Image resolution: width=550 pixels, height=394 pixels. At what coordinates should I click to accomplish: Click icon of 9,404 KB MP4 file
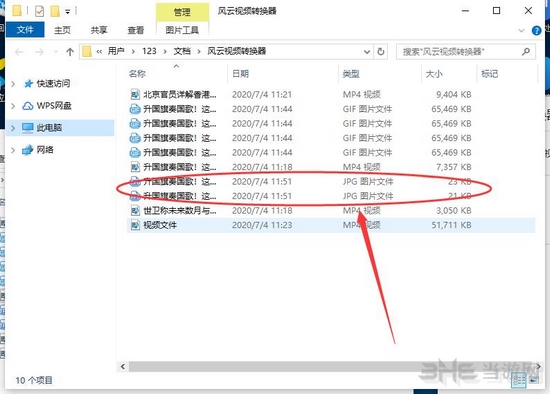(135, 94)
